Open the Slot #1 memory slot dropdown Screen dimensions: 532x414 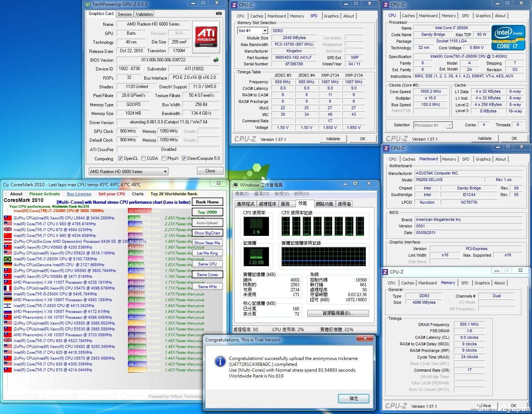pyautogui.click(x=252, y=31)
